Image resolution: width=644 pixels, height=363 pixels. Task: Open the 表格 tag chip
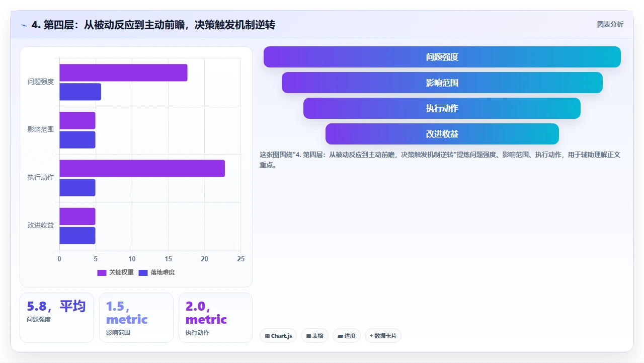[314, 336]
